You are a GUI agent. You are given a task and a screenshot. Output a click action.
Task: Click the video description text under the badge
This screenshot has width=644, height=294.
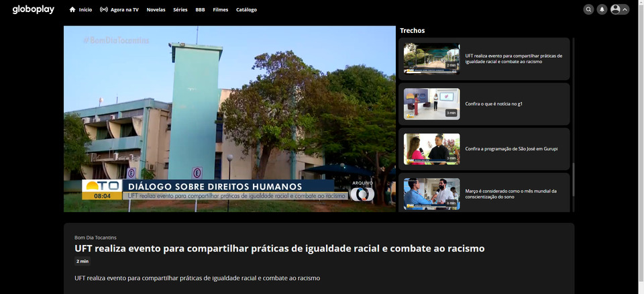tap(197, 279)
